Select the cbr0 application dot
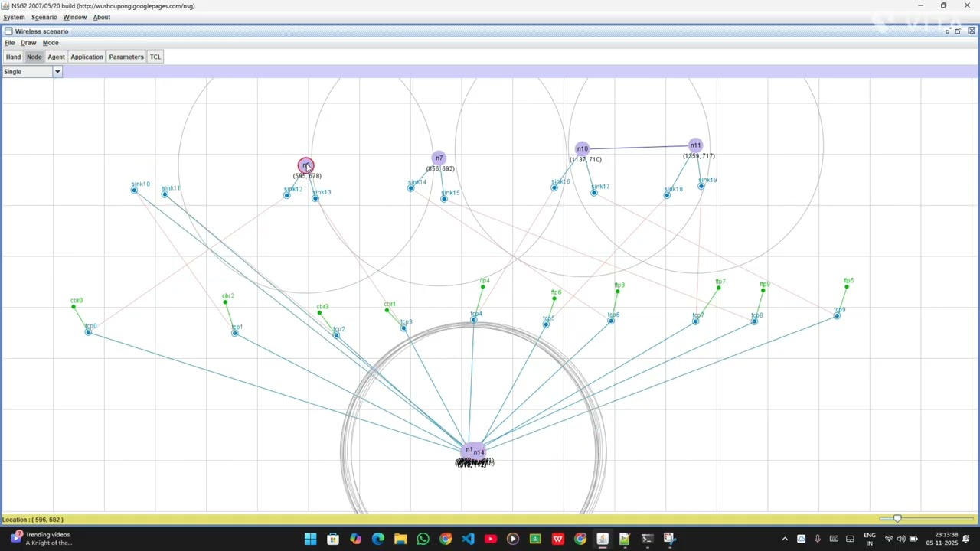Screen dimensions: 980x551 [x=73, y=307]
